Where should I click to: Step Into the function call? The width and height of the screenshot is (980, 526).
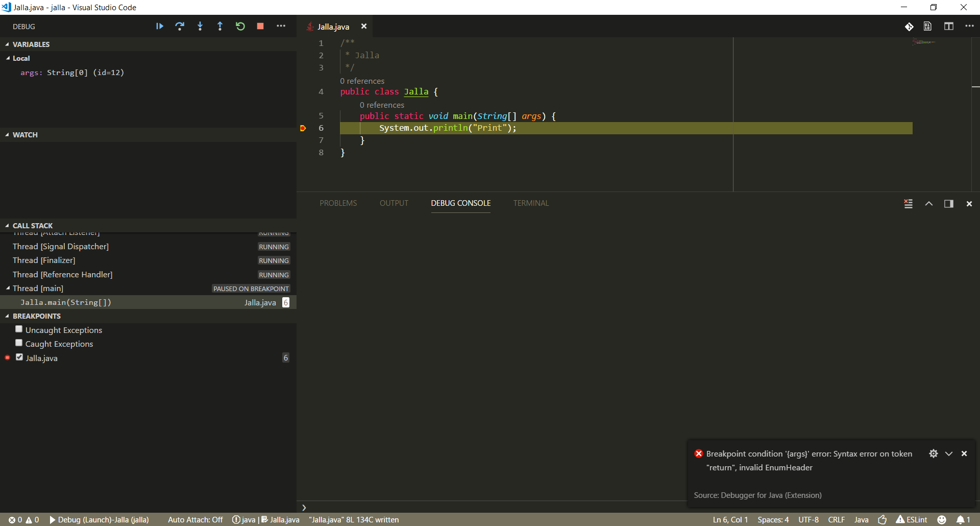(x=200, y=26)
